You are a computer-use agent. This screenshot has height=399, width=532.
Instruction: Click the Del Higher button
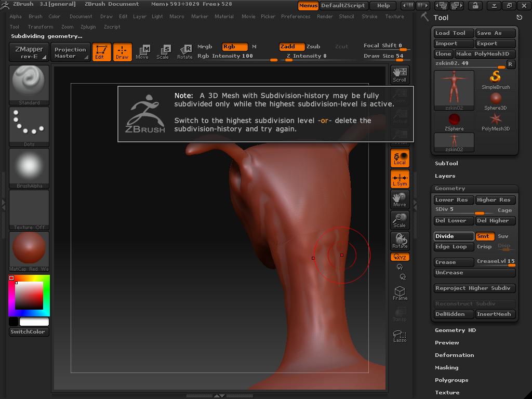tap(495, 220)
